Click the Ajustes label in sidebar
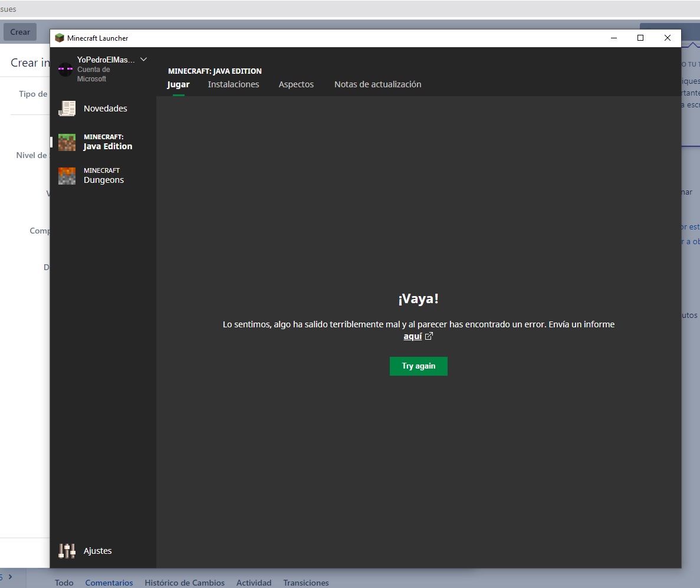The width and height of the screenshot is (700, 588). point(98,551)
